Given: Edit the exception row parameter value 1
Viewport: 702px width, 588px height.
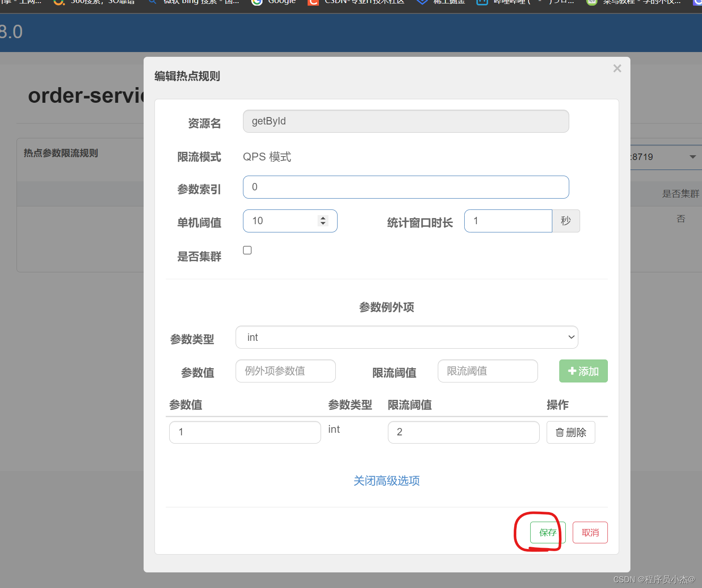Looking at the screenshot, I should 245,432.
